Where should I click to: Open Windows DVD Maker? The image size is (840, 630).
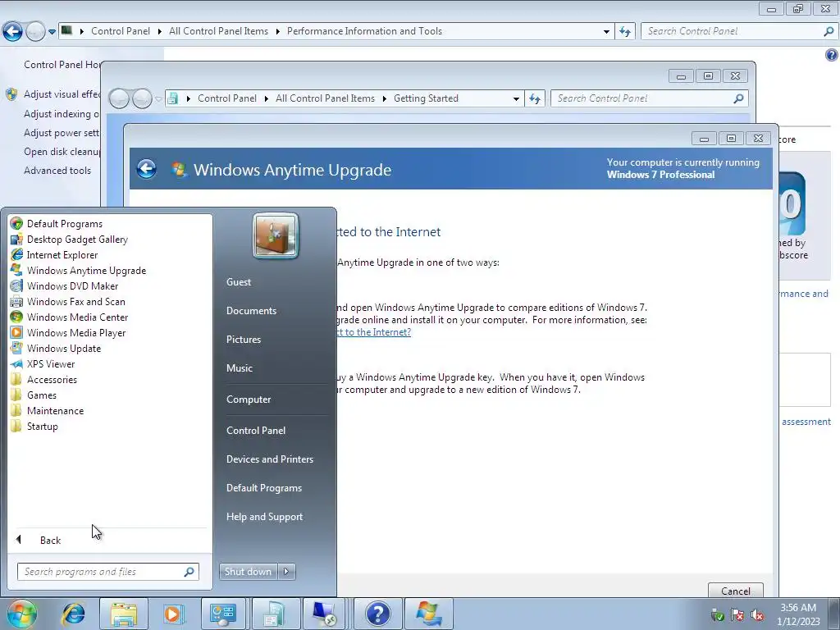point(72,286)
